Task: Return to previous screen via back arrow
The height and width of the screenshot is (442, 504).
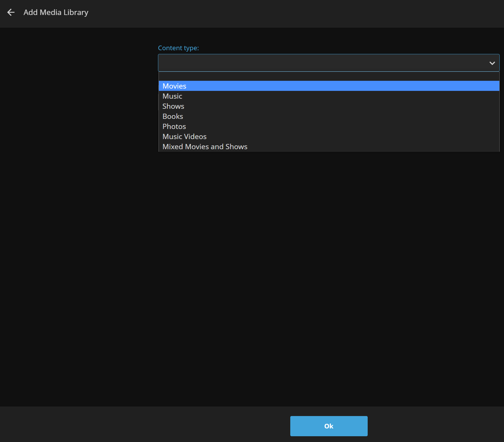Action: (11, 12)
